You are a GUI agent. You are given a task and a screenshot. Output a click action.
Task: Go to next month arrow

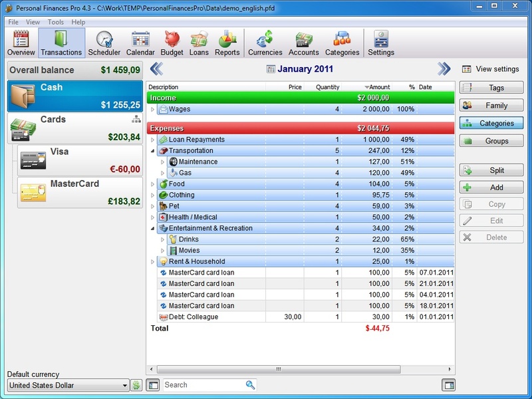[x=444, y=68]
